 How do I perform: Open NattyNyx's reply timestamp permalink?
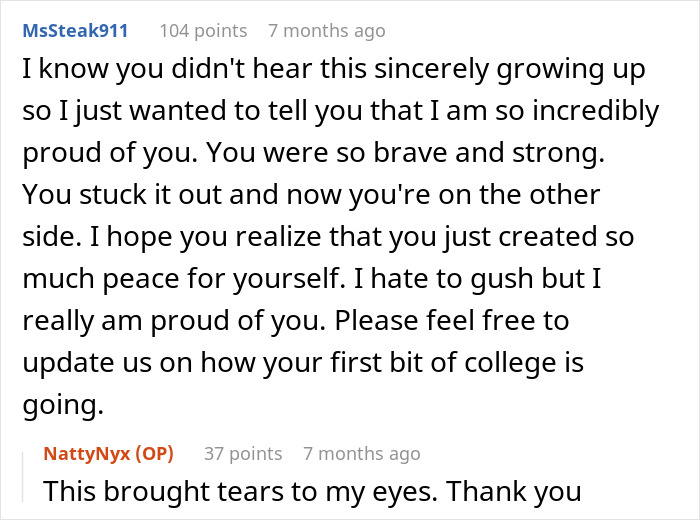point(362,453)
